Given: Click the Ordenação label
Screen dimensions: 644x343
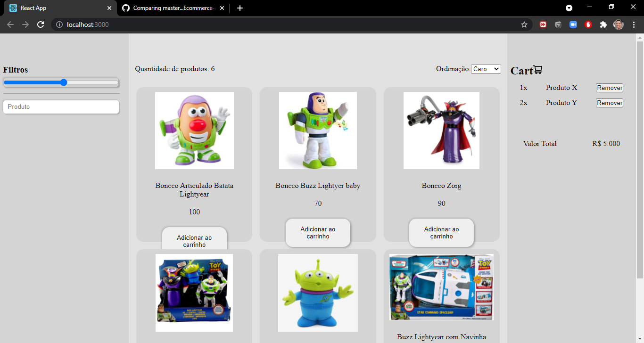Looking at the screenshot, I should (x=453, y=69).
